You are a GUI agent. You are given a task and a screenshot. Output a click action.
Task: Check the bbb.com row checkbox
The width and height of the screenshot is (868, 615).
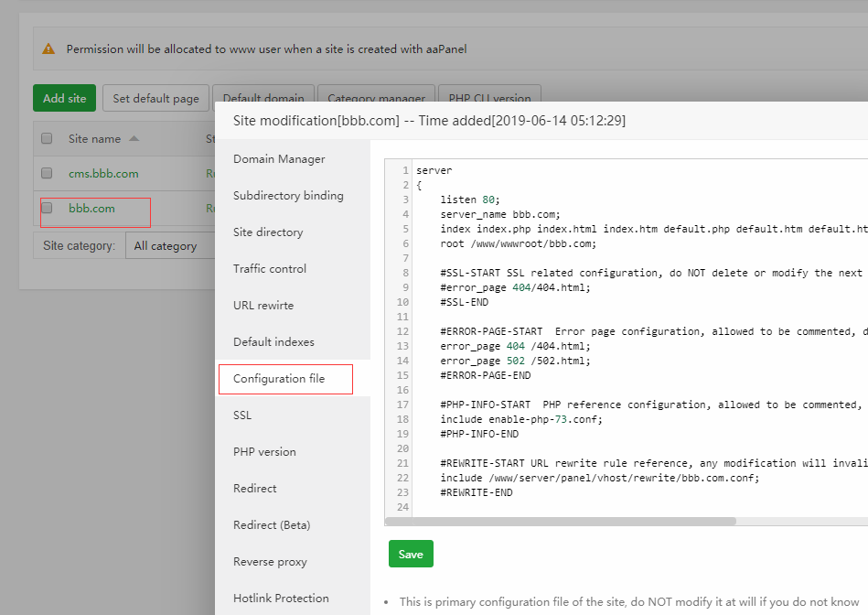click(x=47, y=209)
